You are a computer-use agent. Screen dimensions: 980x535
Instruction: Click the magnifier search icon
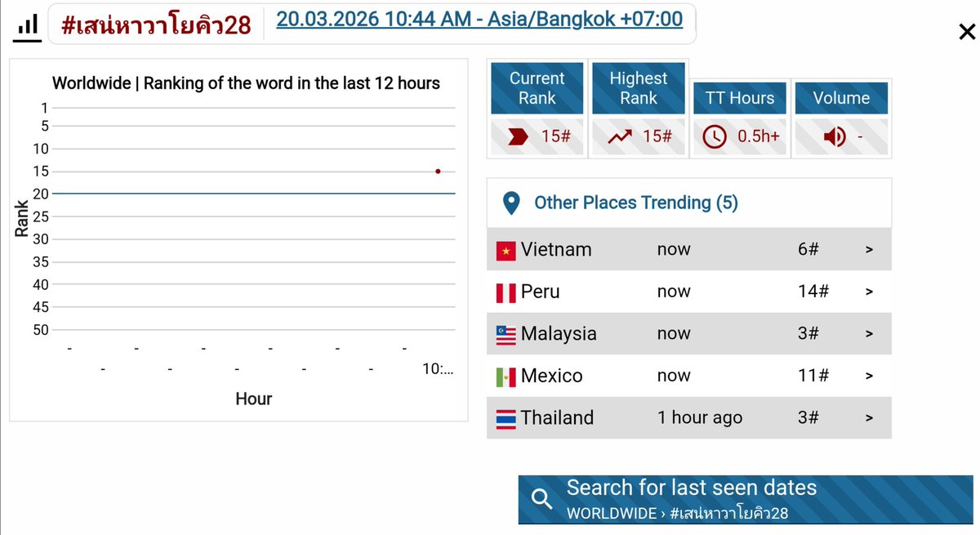pos(542,499)
